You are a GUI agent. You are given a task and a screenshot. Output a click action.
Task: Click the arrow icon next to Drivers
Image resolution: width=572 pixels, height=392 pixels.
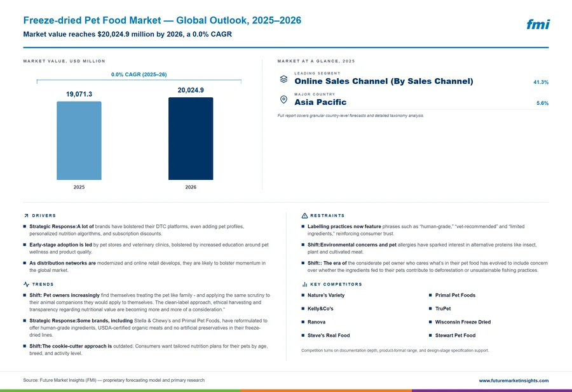[x=26, y=216]
